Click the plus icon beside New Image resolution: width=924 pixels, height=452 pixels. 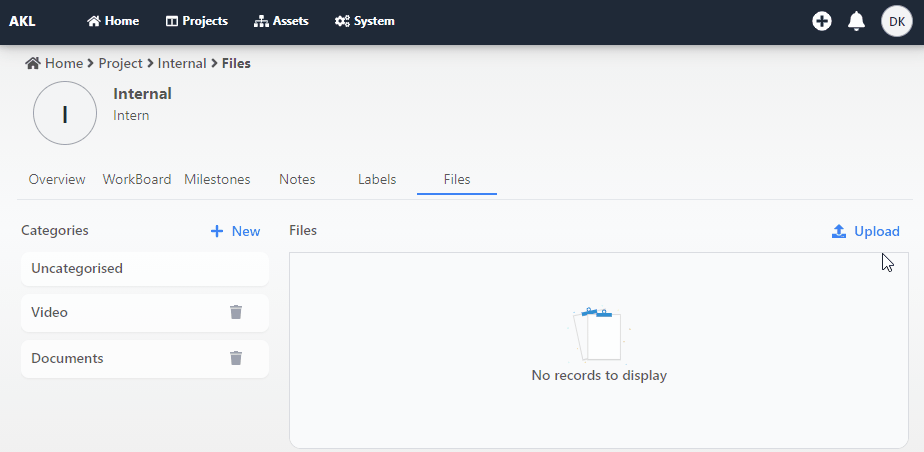click(217, 232)
